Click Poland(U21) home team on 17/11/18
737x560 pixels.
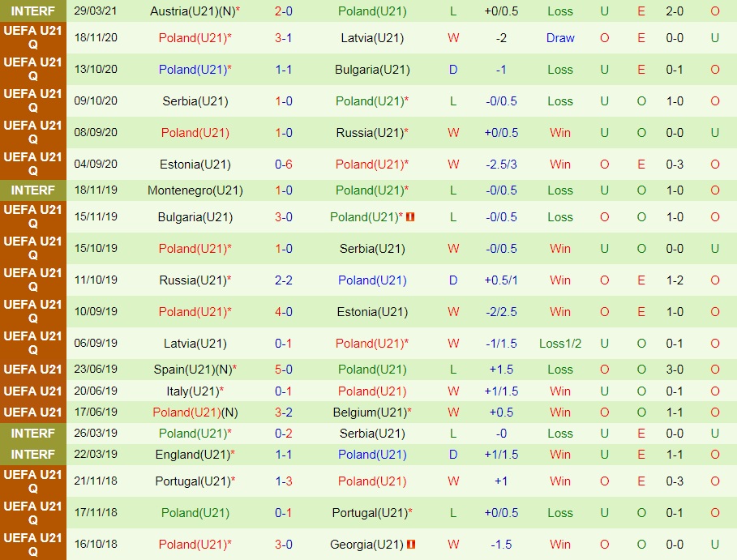click(195, 513)
